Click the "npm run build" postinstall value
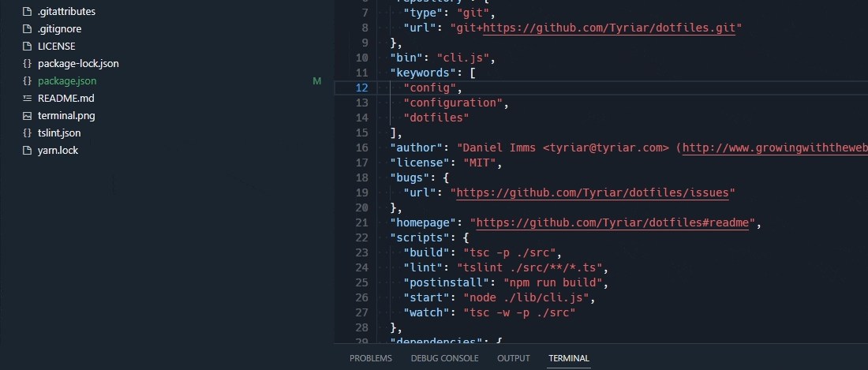868x370 pixels. (552, 282)
